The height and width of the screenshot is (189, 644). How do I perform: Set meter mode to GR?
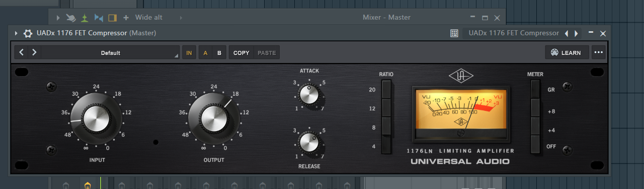click(x=535, y=89)
